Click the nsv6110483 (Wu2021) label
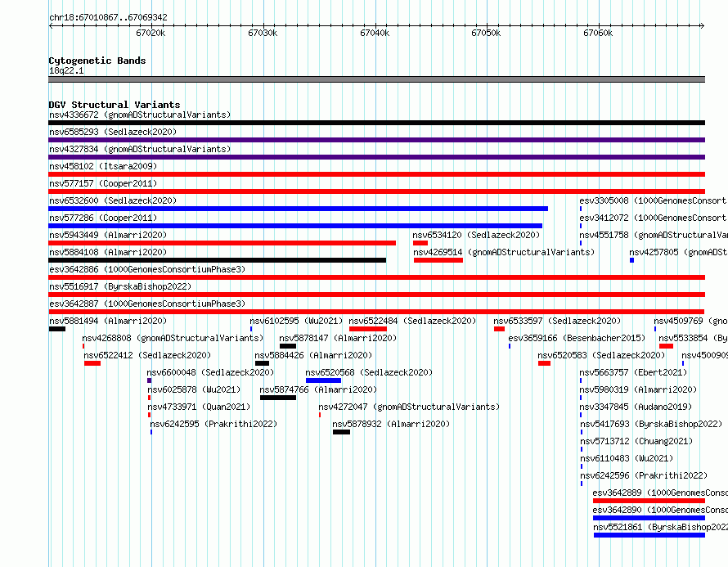 coord(627,458)
